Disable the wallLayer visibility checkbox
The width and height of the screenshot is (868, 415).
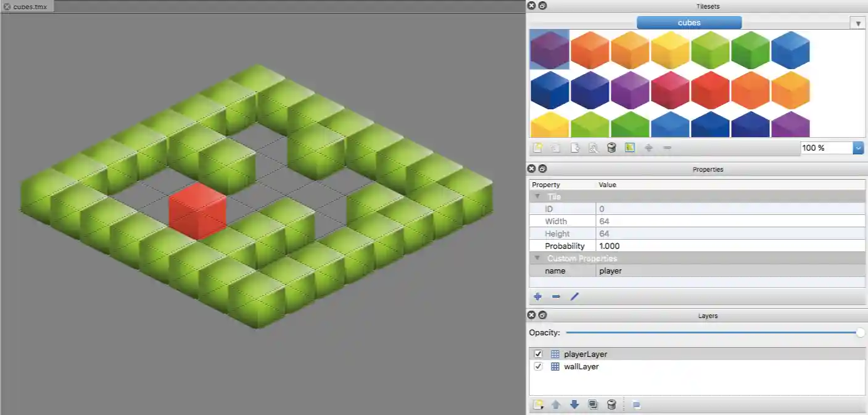[x=539, y=366]
